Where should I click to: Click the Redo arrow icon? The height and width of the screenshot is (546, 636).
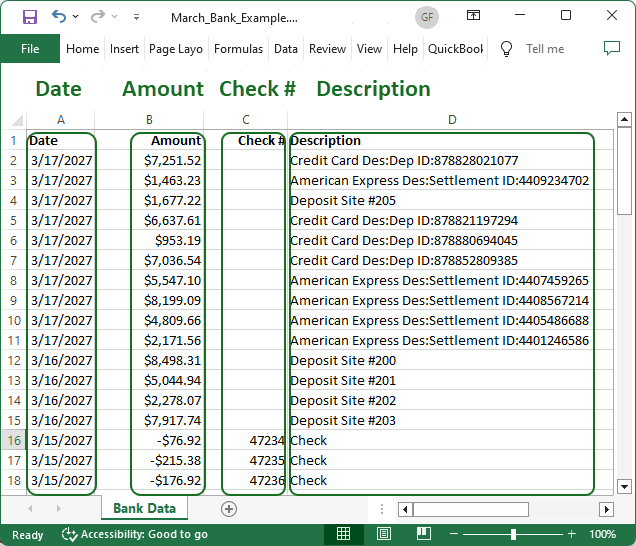(97, 17)
